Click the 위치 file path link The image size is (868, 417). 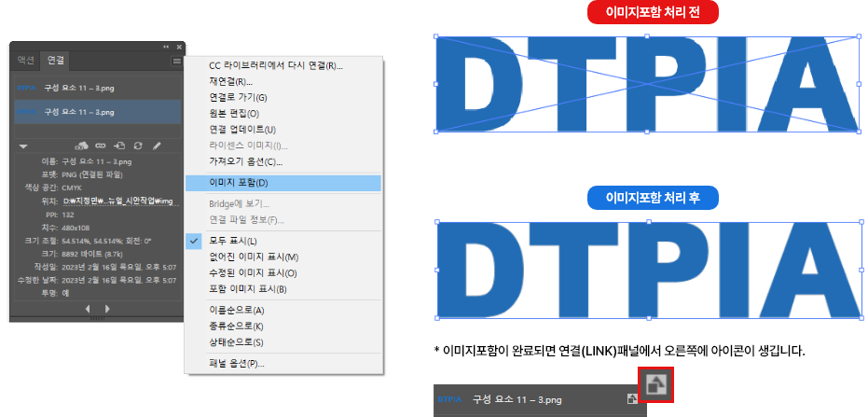point(120,201)
